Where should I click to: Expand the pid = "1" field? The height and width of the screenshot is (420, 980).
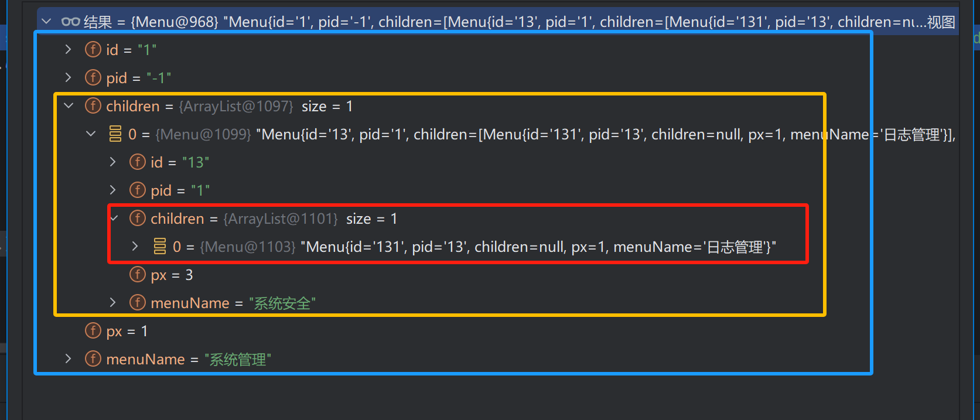pyautogui.click(x=113, y=190)
